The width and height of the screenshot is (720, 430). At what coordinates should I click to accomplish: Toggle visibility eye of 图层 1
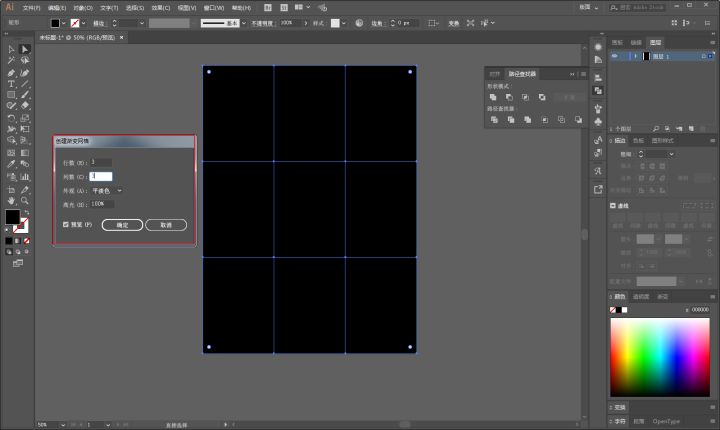coord(614,57)
